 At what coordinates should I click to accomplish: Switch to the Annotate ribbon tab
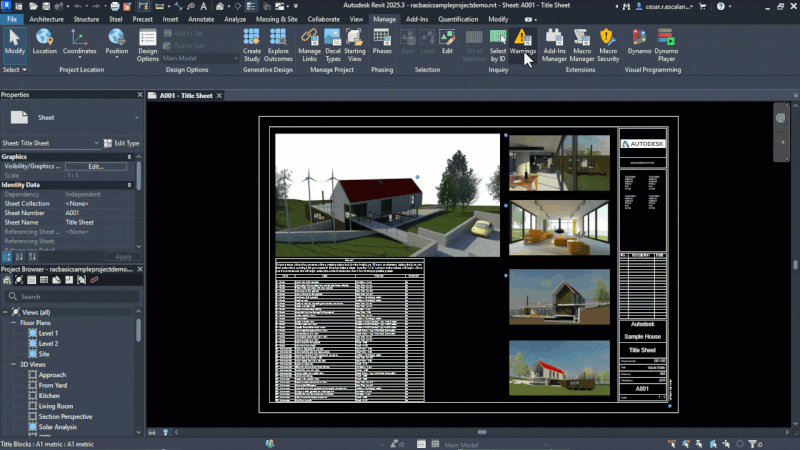(x=201, y=19)
